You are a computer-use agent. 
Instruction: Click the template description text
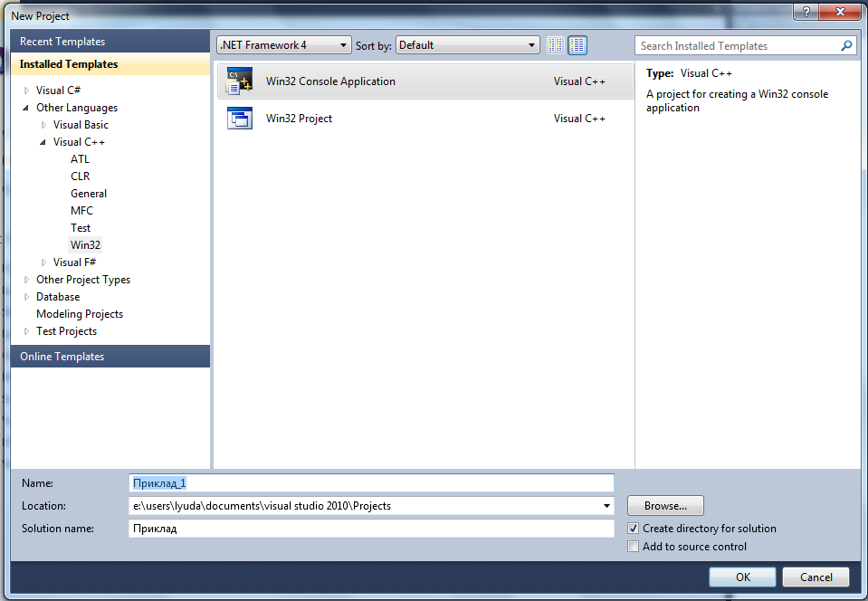click(x=737, y=100)
